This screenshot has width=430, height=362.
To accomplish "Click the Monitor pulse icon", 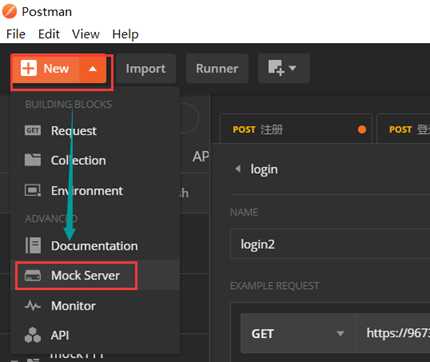I will click(x=33, y=305).
